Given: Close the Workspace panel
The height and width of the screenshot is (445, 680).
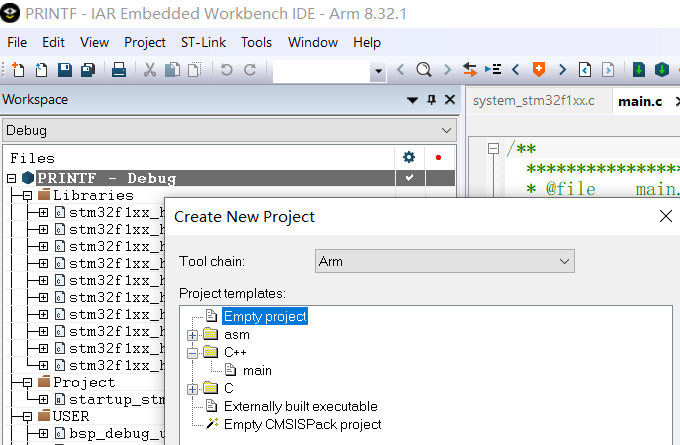Looking at the screenshot, I should 450,100.
